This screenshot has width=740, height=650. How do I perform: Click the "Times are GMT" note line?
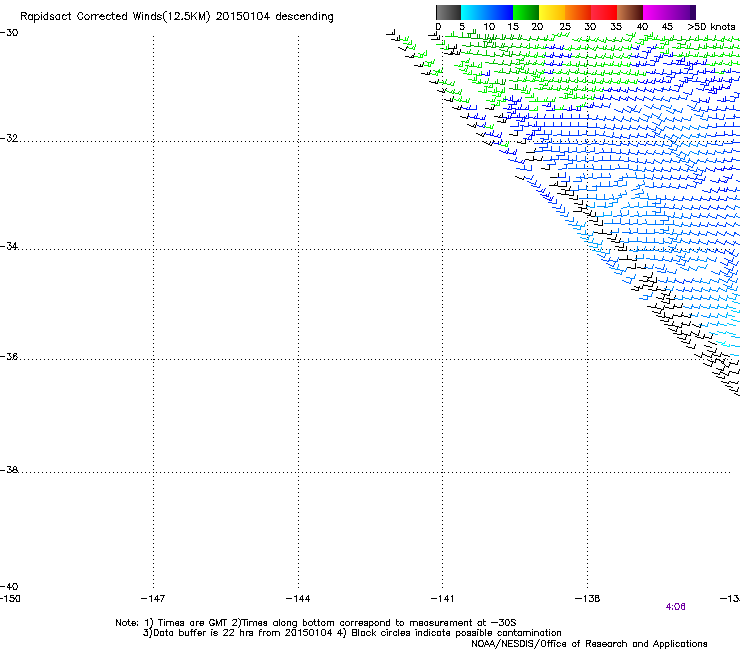pyautogui.click(x=316, y=623)
